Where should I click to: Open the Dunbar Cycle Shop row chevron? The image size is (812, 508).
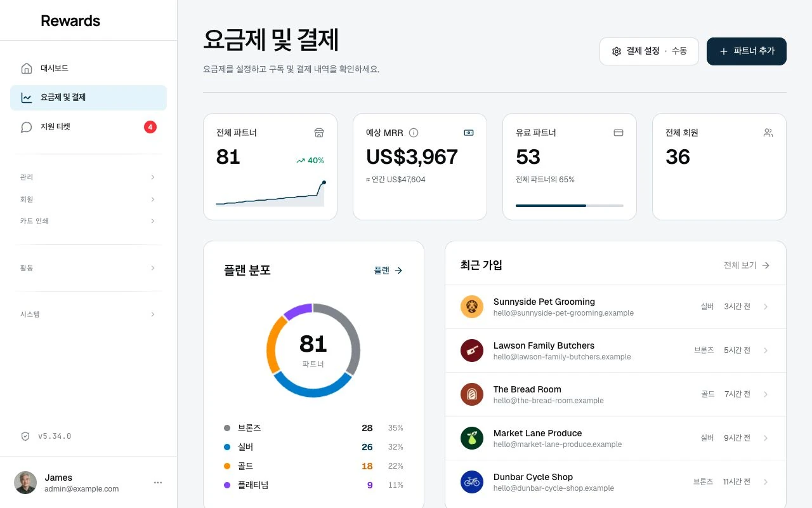[766, 482]
